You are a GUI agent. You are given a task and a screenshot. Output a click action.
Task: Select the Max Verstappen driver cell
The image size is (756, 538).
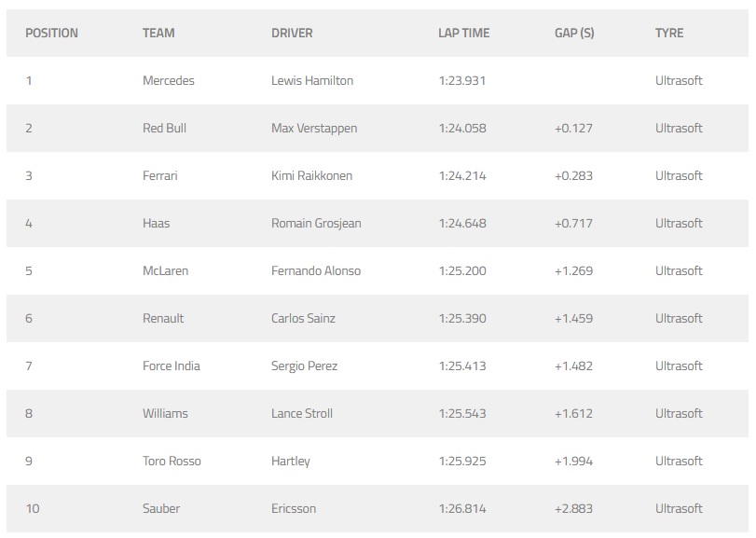click(314, 129)
